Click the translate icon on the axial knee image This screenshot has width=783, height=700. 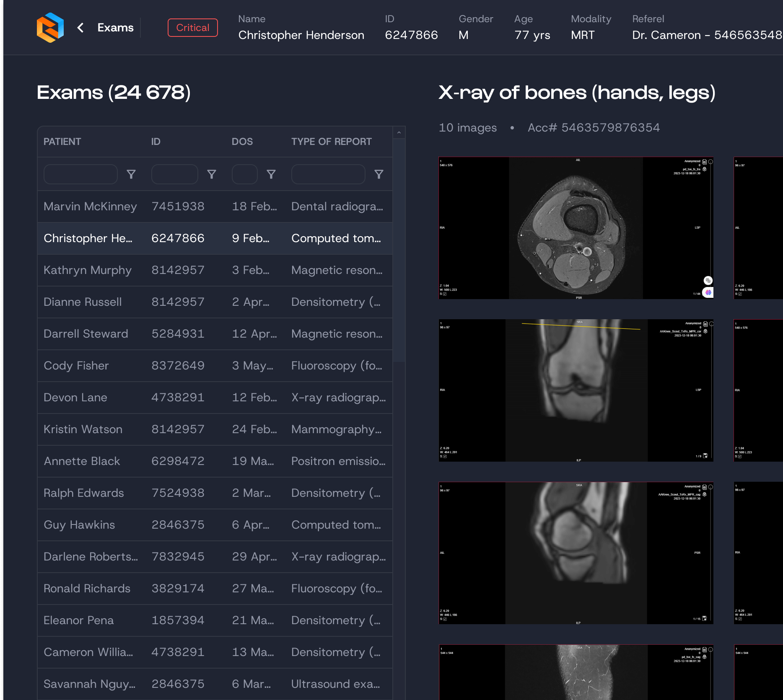pos(708,280)
